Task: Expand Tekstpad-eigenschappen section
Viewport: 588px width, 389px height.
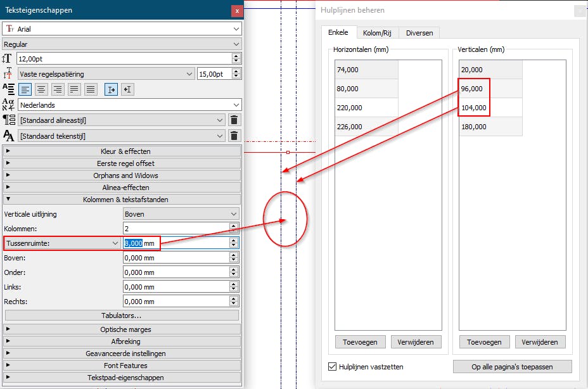Action: [x=122, y=378]
